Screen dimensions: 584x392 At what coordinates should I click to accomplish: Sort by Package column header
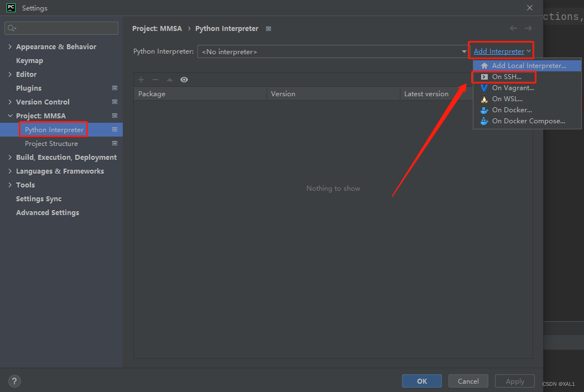coord(200,94)
